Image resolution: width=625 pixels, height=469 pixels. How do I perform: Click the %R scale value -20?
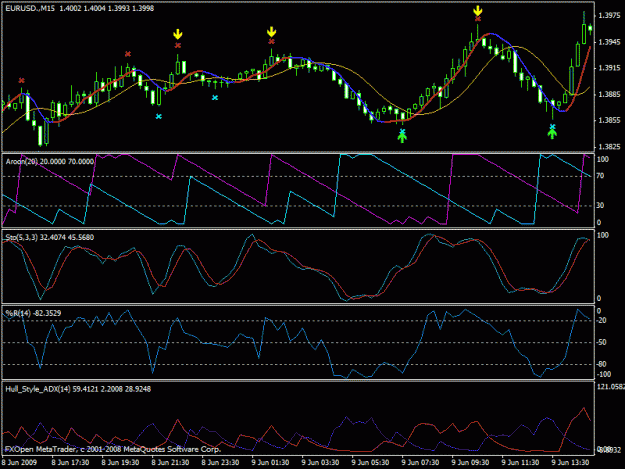[601, 321]
